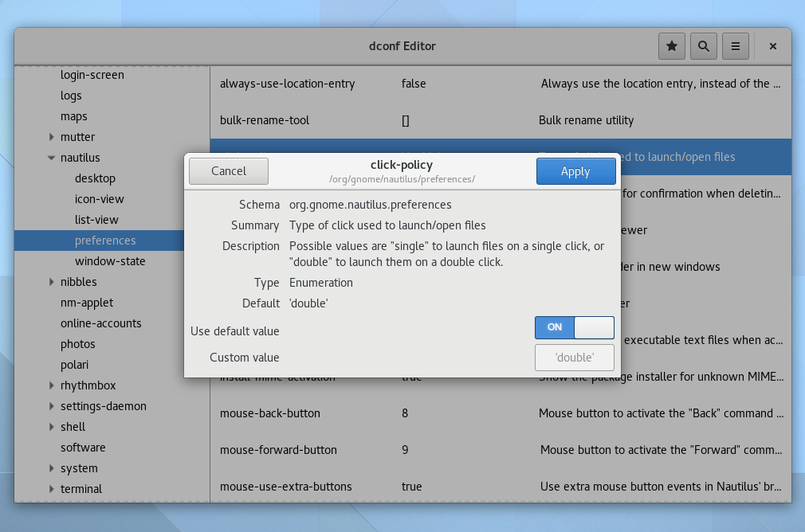805x532 pixels.
Task: Click the bulk-rename-tool key row
Action: tap(501, 120)
